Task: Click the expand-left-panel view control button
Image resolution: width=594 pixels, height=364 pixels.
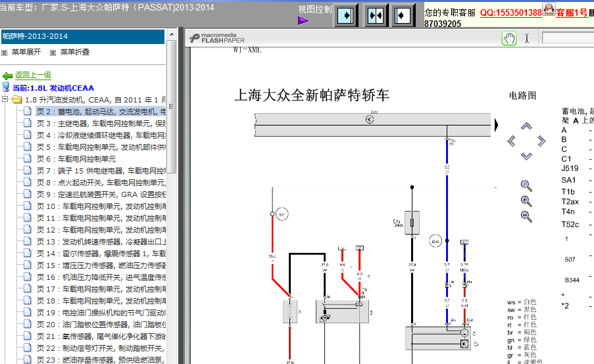Action: click(345, 16)
